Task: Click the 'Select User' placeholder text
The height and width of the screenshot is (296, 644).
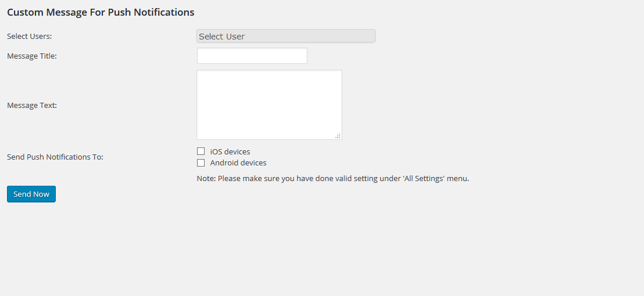Action: (x=222, y=37)
